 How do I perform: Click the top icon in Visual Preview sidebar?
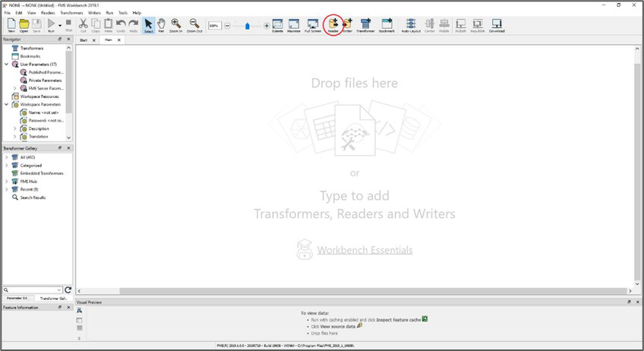pyautogui.click(x=79, y=311)
